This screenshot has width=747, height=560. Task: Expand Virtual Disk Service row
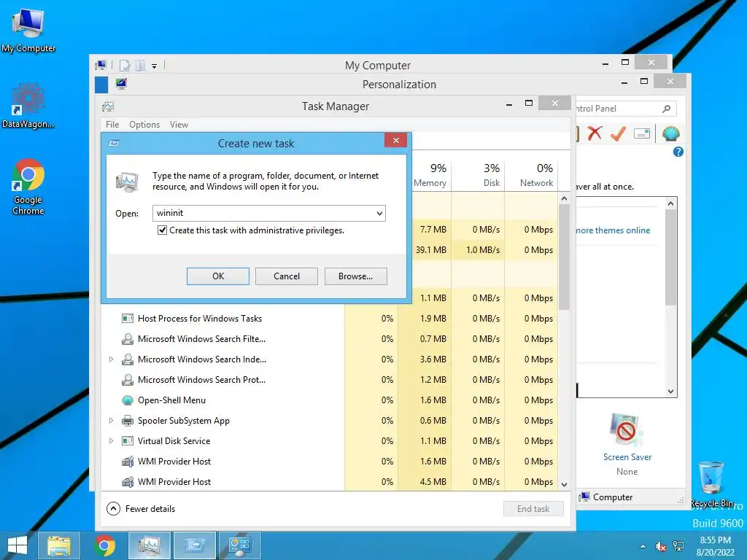[111, 441]
